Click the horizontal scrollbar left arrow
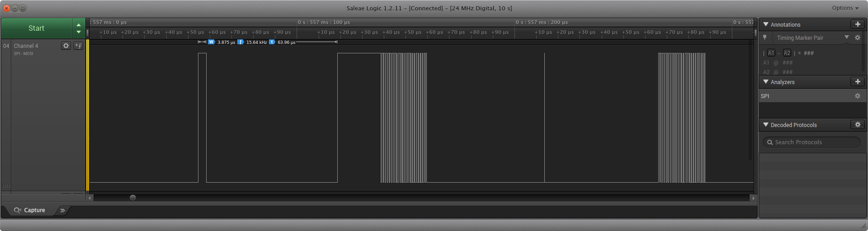 pos(90,198)
